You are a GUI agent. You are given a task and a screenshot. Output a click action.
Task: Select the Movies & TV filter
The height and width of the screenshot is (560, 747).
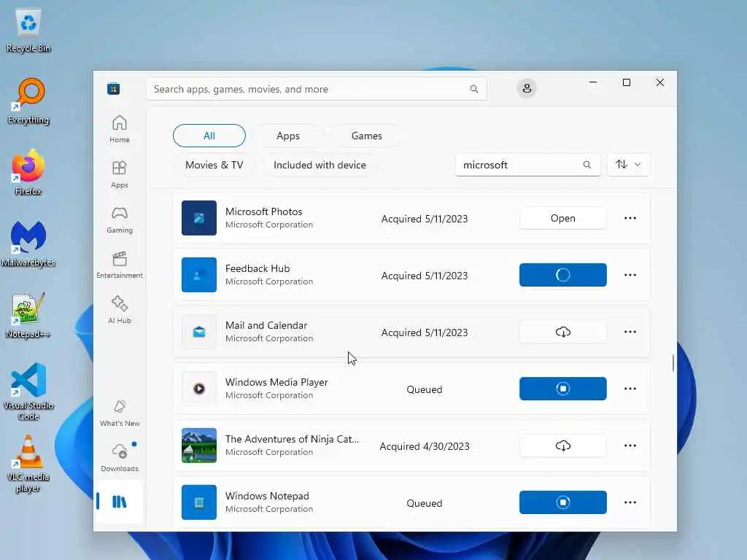(214, 165)
